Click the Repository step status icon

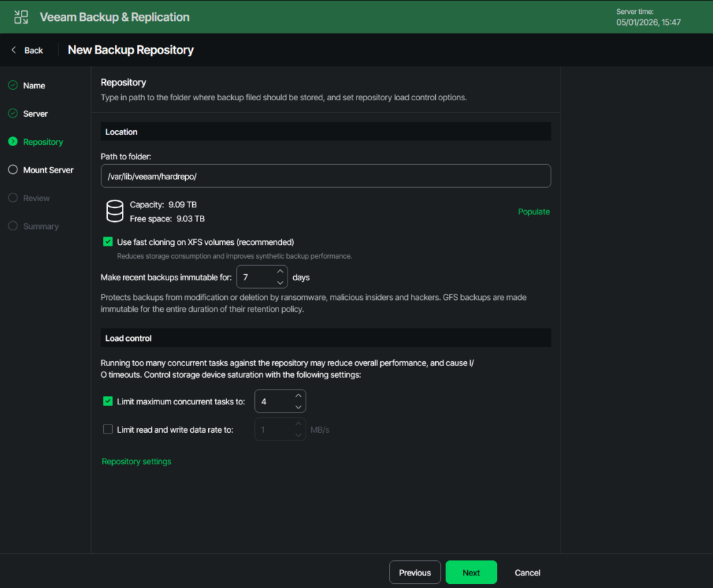point(13,142)
